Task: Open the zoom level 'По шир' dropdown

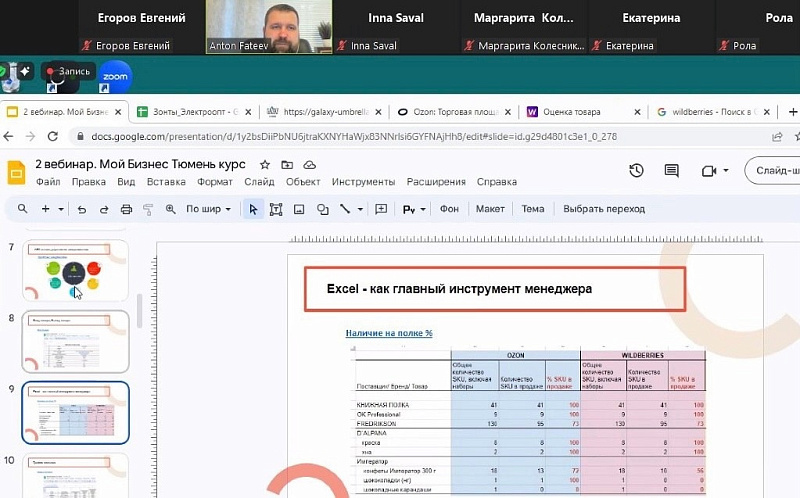Action: (x=208, y=209)
